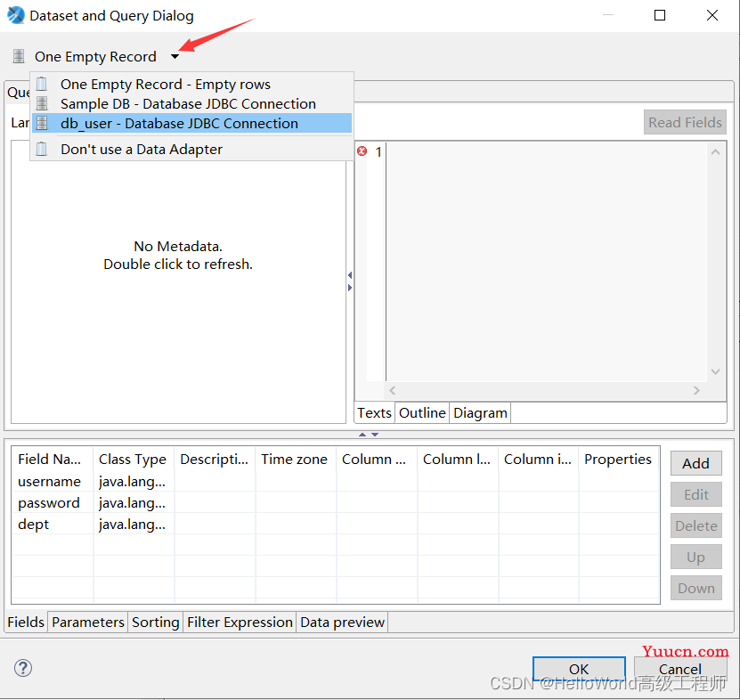740x700 pixels.
Task: Click the red error marker at line 1
Action: tap(362, 151)
